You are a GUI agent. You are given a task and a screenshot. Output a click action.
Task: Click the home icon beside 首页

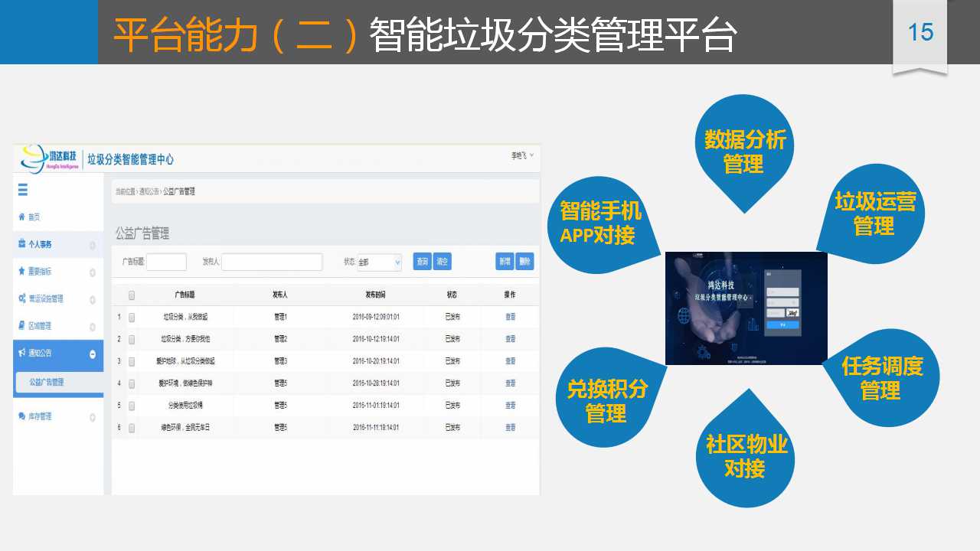click(21, 217)
